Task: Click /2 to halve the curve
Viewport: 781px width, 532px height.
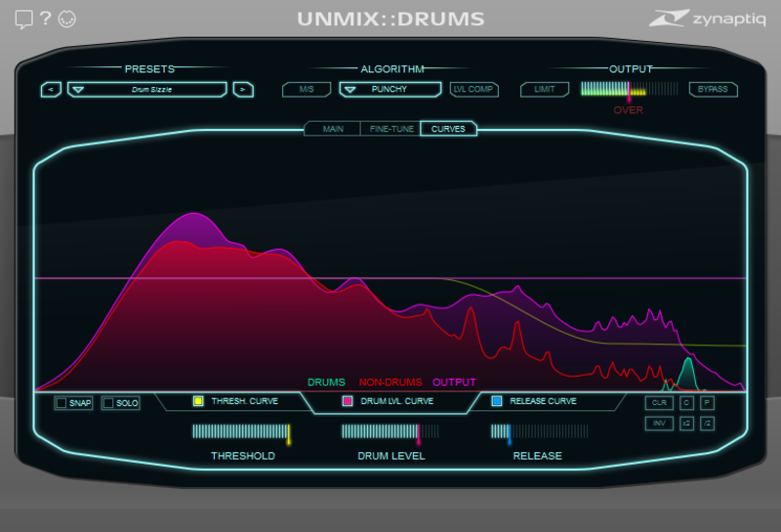Action: [x=707, y=424]
